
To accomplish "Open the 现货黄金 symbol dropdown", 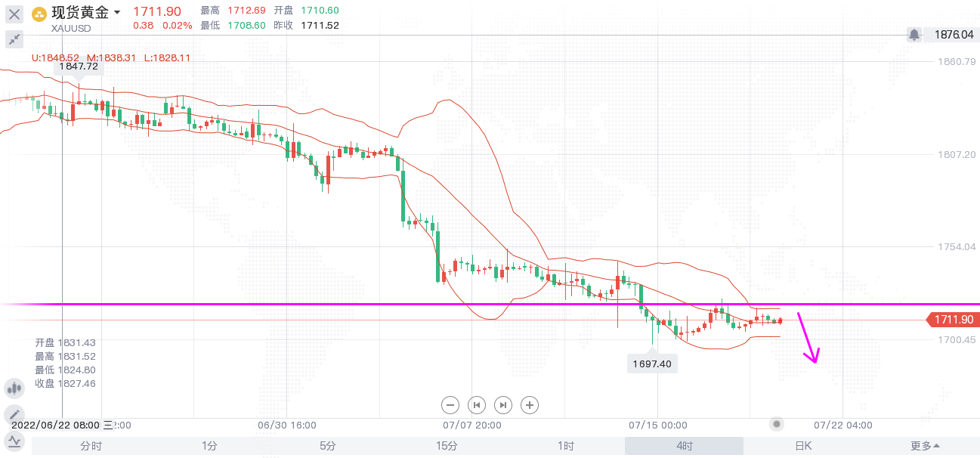I will (x=116, y=13).
